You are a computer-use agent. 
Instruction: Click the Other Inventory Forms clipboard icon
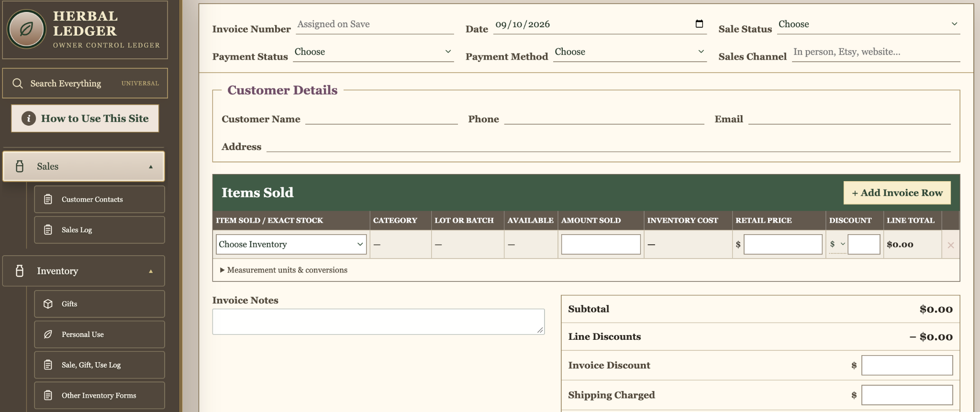point(48,395)
